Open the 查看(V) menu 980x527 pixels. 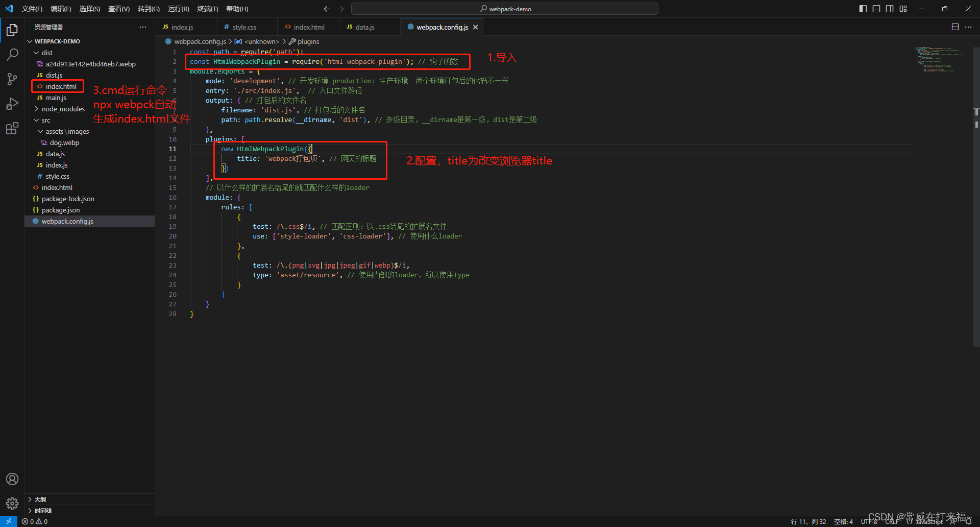click(118, 9)
